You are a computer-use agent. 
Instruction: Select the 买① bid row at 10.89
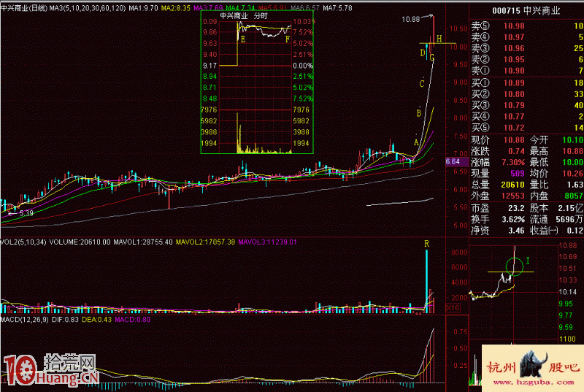tap(526, 83)
